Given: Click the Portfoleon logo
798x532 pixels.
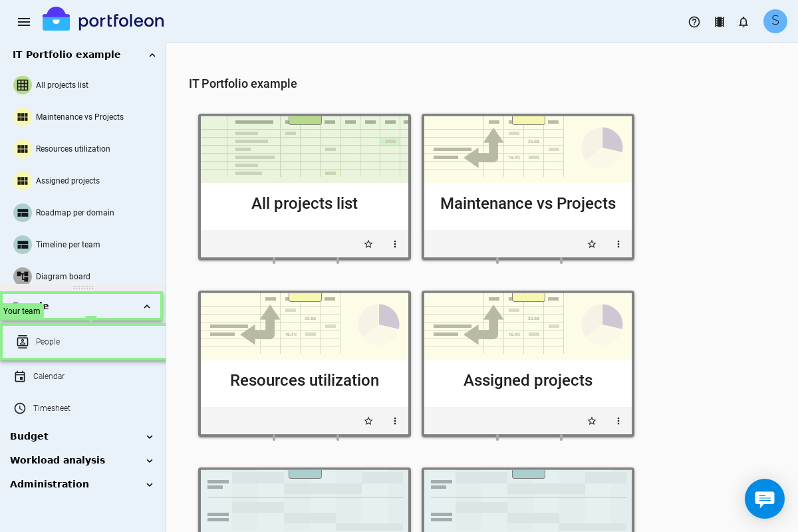Looking at the screenshot, I should pyautogui.click(x=104, y=20).
